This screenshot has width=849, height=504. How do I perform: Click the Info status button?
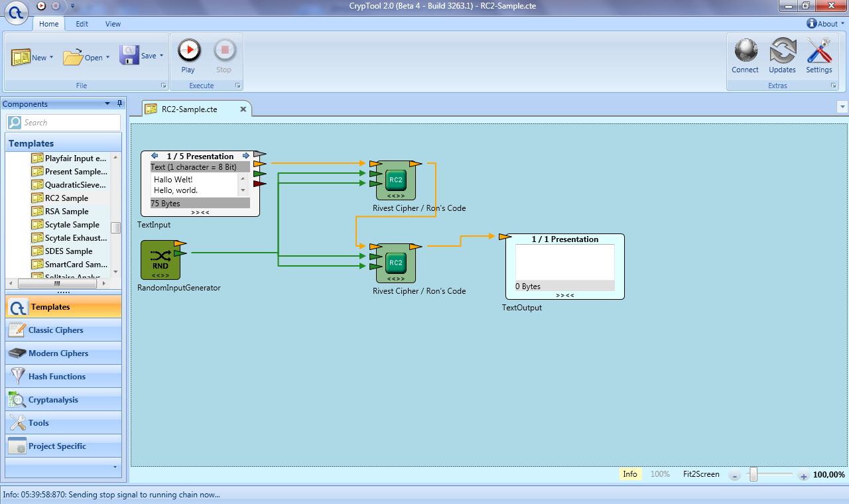coord(630,474)
